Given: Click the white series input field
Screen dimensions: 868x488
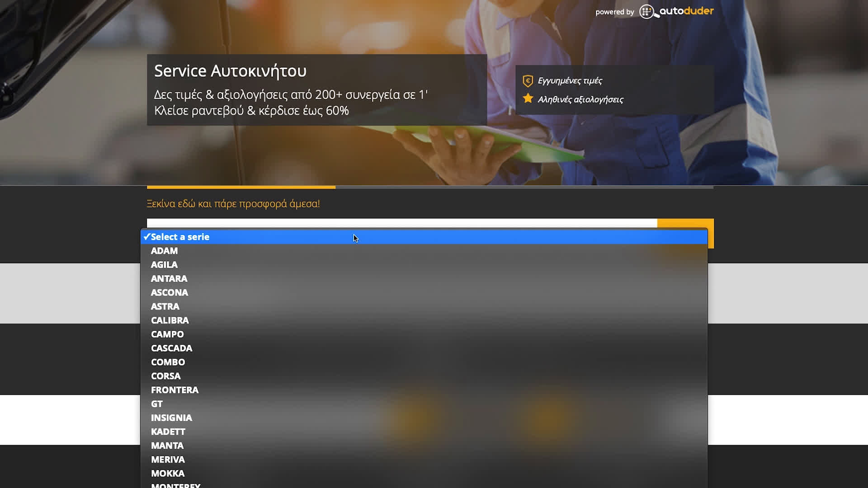Looking at the screenshot, I should [401, 223].
